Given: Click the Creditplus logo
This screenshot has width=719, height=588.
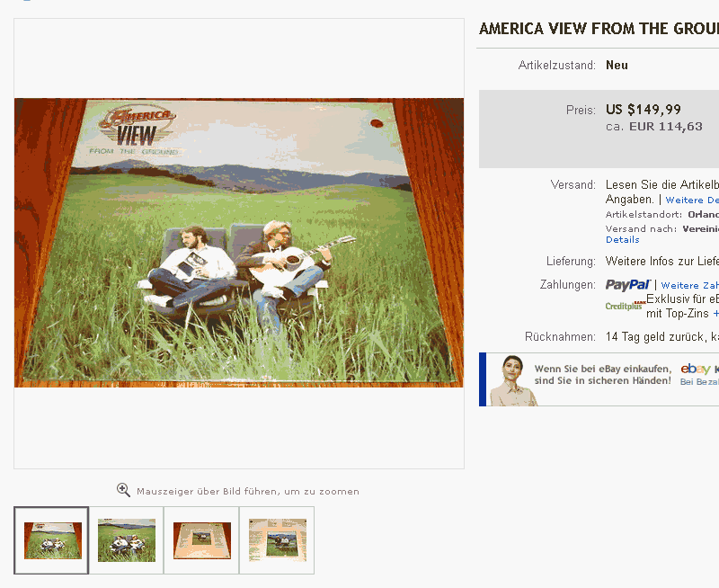Looking at the screenshot, I should point(626,306).
